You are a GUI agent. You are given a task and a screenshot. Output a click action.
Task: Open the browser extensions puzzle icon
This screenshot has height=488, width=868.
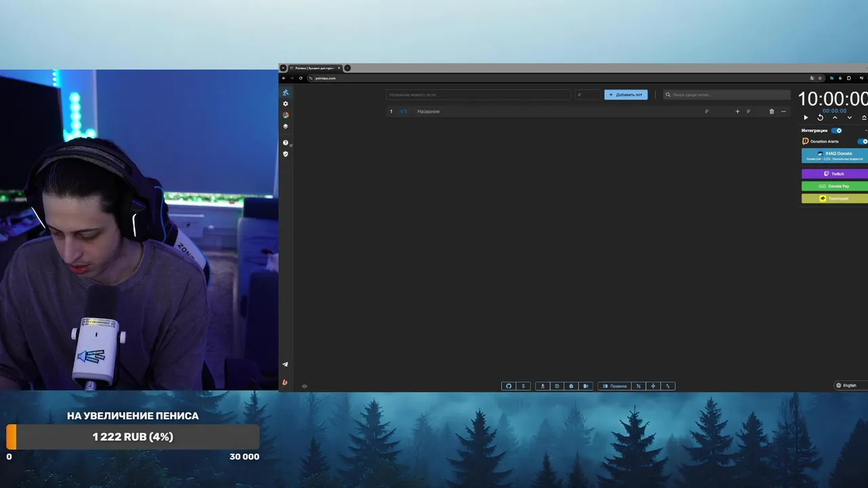coord(848,78)
